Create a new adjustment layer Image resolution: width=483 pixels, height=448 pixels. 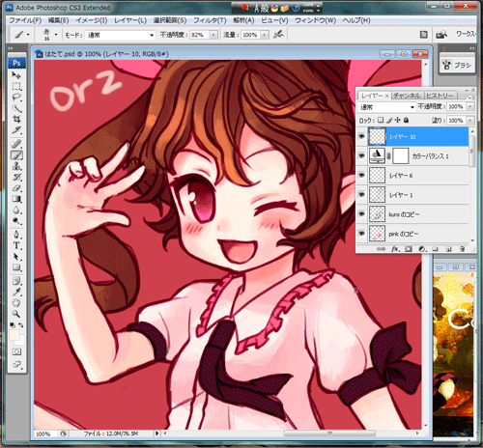click(422, 249)
